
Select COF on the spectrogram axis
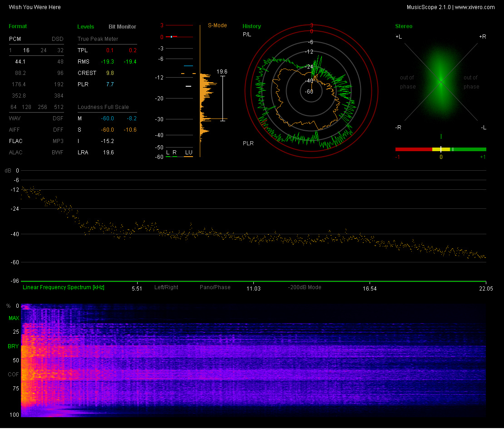13,375
